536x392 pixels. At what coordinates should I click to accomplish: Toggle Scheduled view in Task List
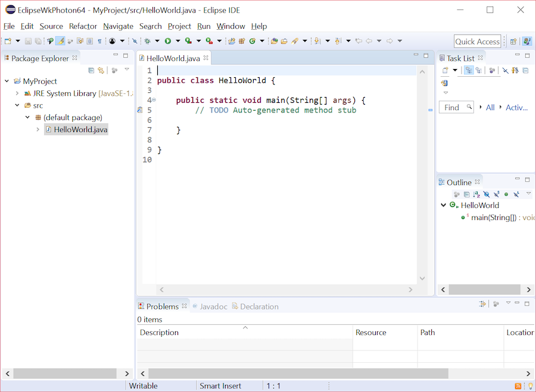(x=479, y=70)
